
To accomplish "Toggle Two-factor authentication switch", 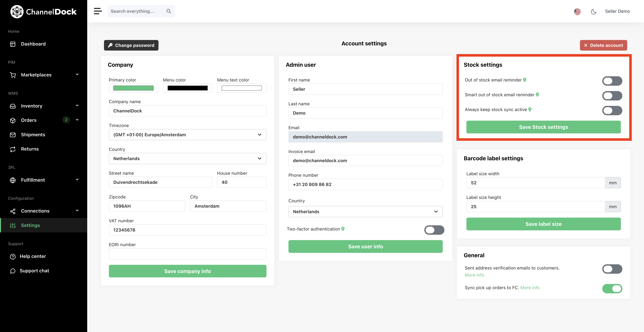I will (434, 230).
